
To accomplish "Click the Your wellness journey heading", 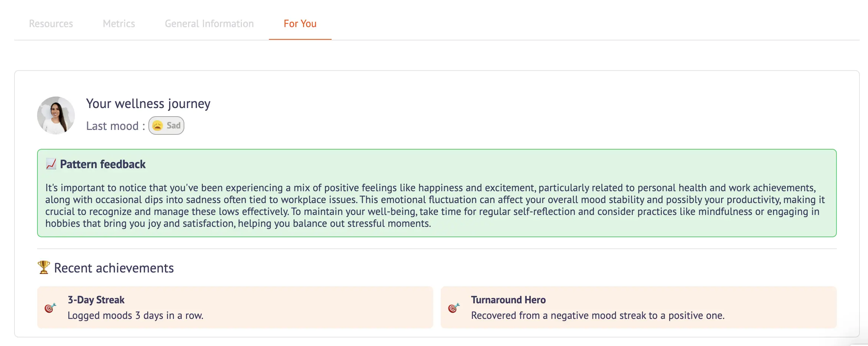I will tap(148, 104).
